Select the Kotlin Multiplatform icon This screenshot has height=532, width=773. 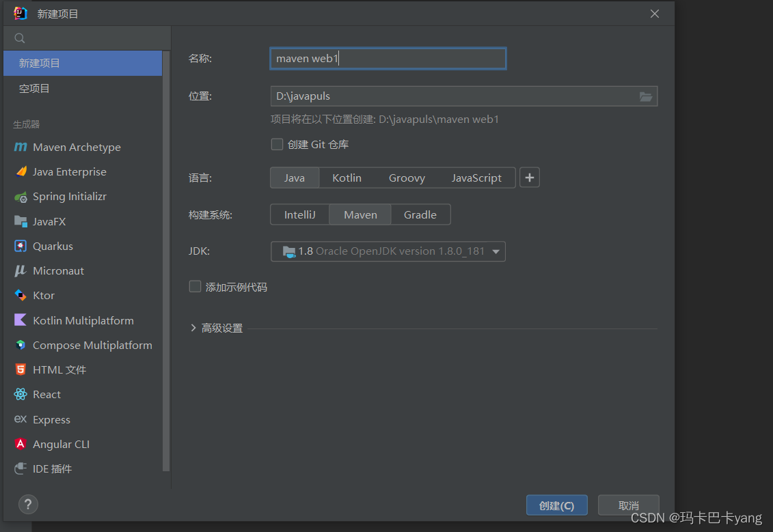(x=21, y=320)
